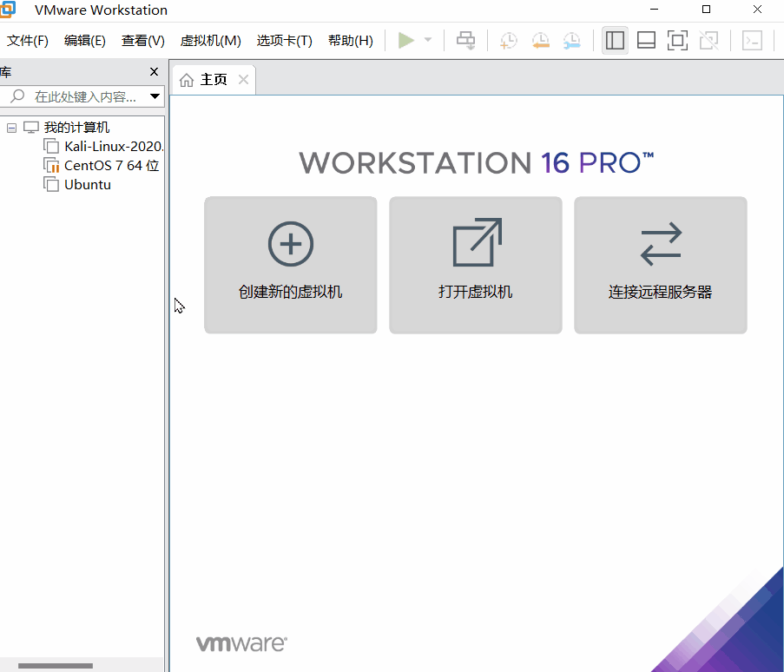Screen dimensions: 784x672
Task: Click the CentOS suspended VM icon
Action: point(51,165)
